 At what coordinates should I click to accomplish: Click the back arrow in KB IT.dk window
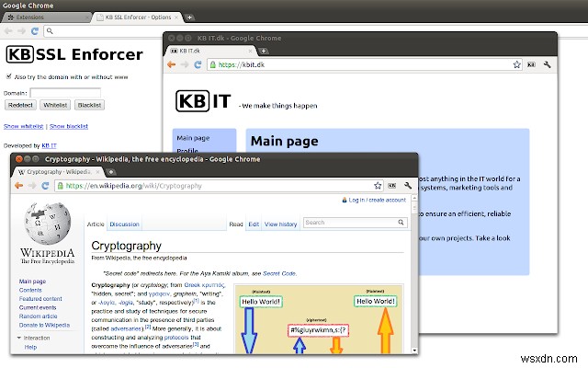coord(172,65)
